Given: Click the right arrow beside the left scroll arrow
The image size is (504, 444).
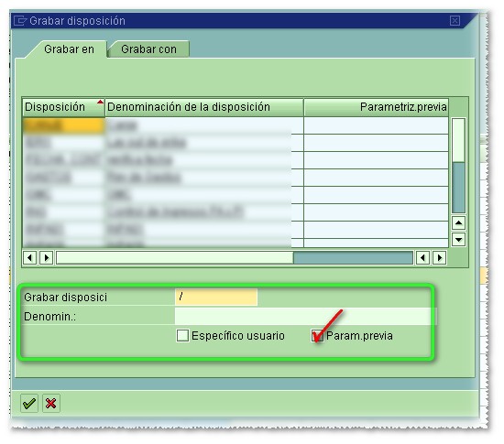Looking at the screenshot, I should click(47, 258).
